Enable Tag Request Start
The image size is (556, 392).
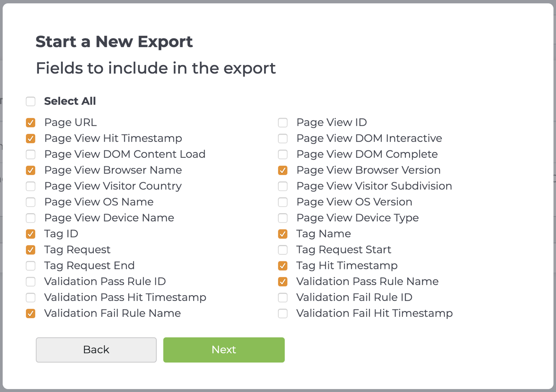(x=283, y=249)
